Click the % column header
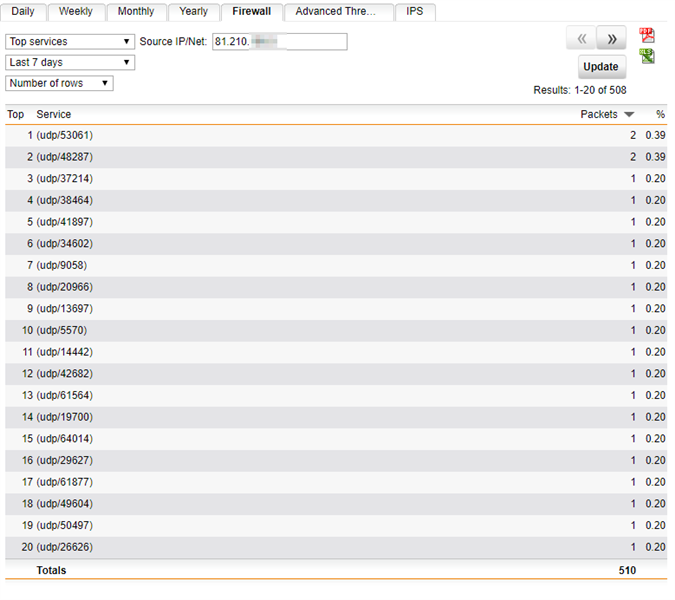Image resolution: width=675 pixels, height=600 pixels. click(x=660, y=115)
